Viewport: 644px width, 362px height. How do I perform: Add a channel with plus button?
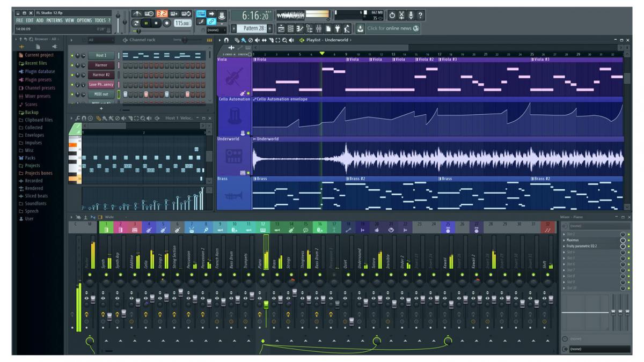pyautogui.click(x=101, y=108)
